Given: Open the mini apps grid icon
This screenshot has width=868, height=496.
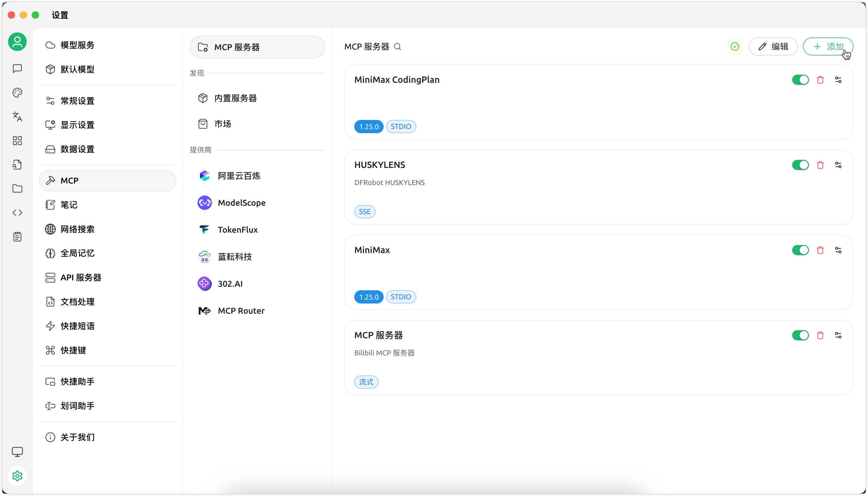Looking at the screenshot, I should tap(17, 141).
